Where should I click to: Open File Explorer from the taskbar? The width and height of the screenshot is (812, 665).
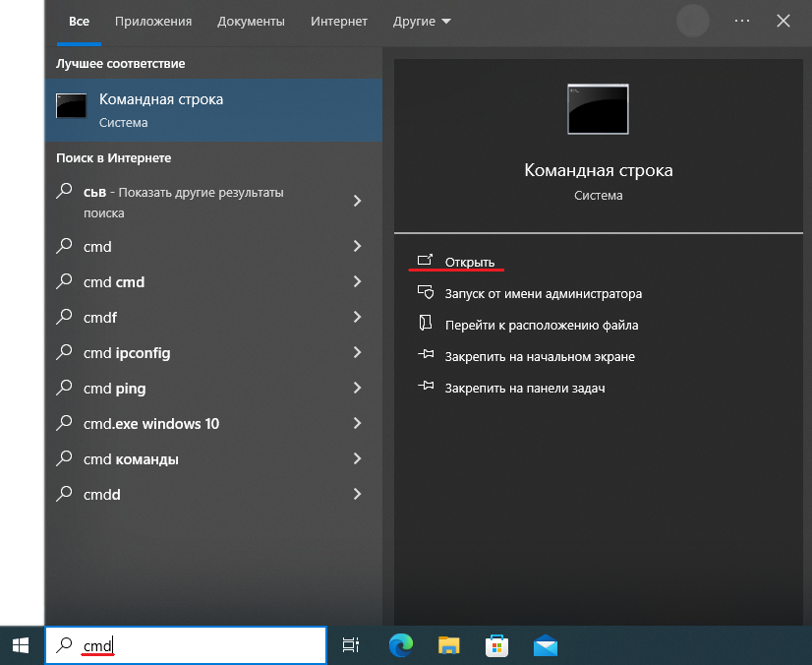tap(448, 645)
